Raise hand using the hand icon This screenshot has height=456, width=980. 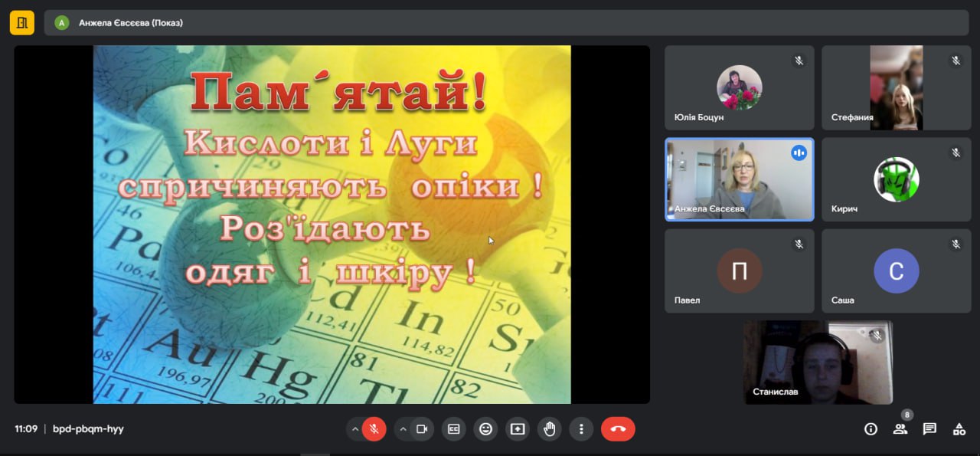pyautogui.click(x=549, y=429)
